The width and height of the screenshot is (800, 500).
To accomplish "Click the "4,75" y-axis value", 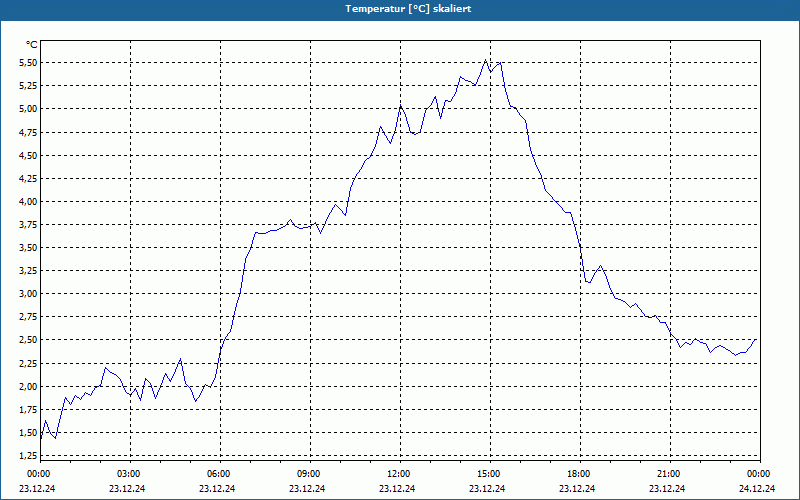I will click(x=28, y=132).
